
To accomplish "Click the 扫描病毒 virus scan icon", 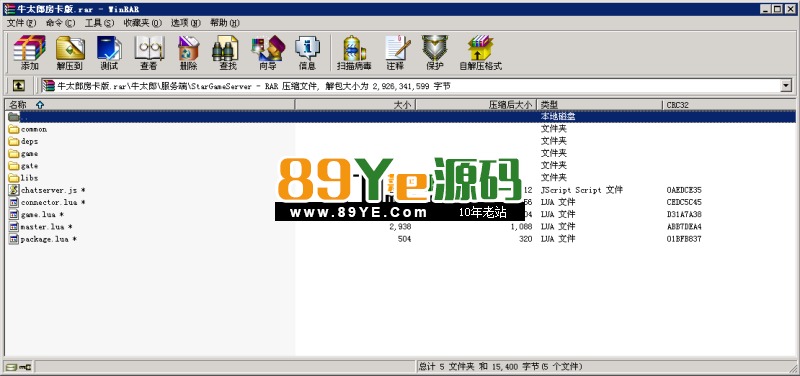I will point(354,53).
